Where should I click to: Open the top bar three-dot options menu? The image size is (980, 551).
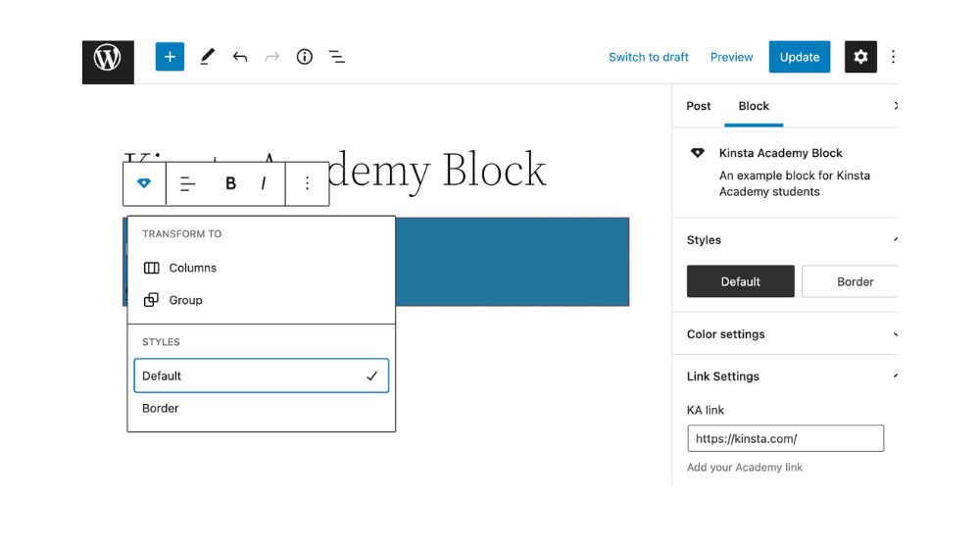[x=893, y=57]
